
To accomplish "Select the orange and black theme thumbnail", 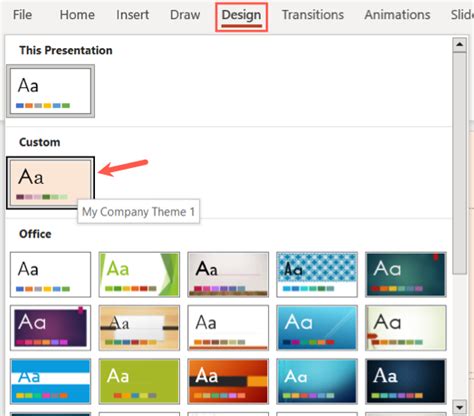I will [228, 381].
